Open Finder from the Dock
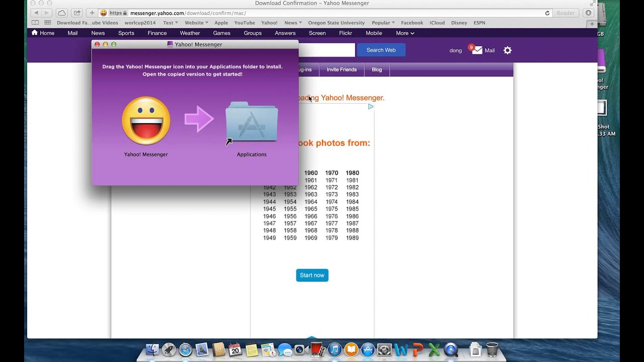644x362 pixels. [x=152, y=349]
